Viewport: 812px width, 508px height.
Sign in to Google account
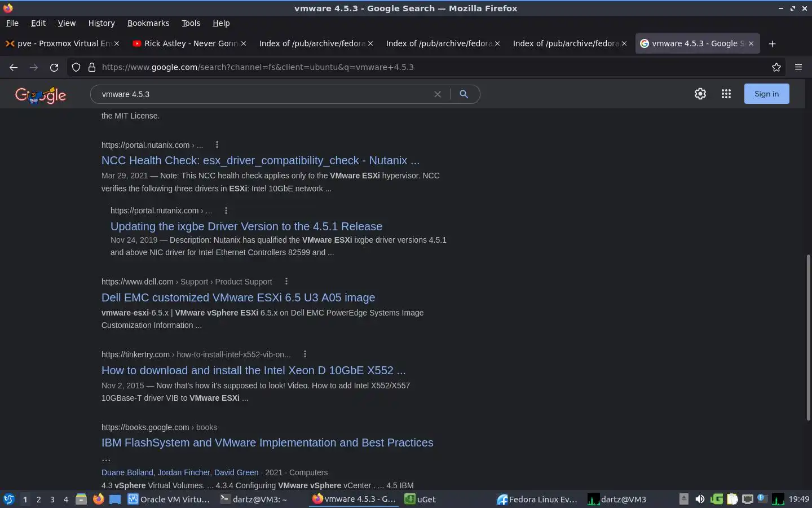(x=767, y=94)
